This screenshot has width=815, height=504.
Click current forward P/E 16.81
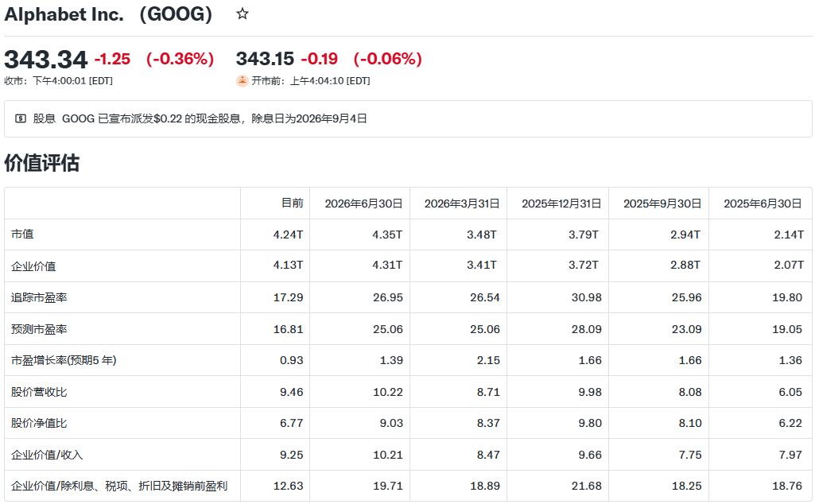coord(289,329)
